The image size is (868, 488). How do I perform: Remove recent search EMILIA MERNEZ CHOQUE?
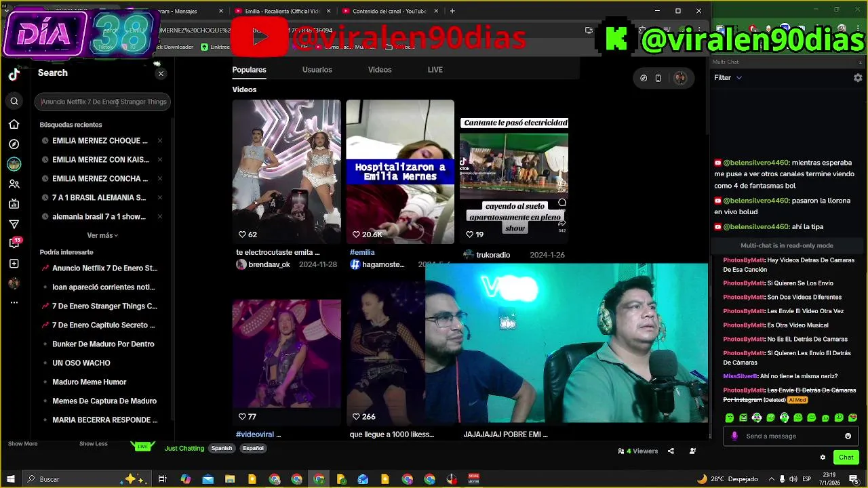point(160,141)
